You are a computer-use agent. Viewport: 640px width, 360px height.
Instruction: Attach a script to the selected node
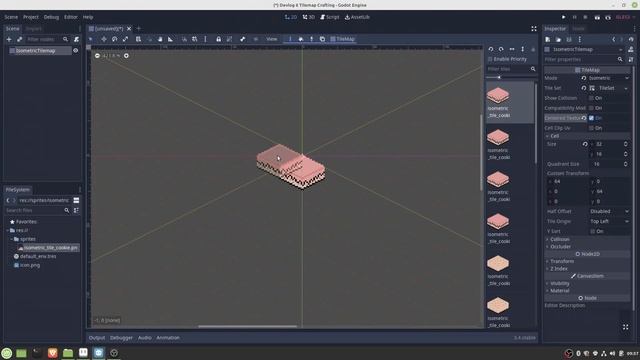tap(76, 39)
